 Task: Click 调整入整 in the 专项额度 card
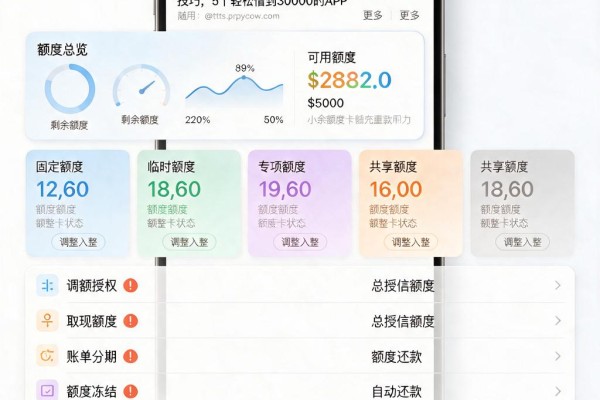click(300, 242)
